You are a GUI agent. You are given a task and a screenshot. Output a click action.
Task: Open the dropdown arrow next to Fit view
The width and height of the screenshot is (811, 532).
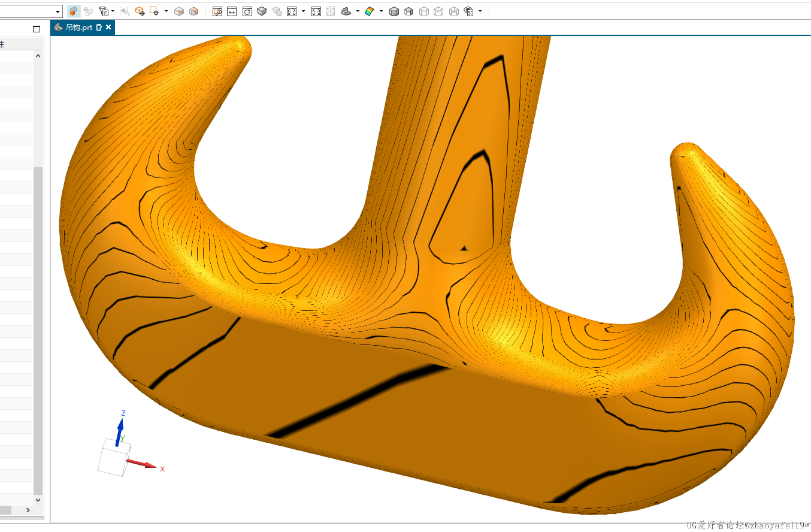(x=303, y=11)
